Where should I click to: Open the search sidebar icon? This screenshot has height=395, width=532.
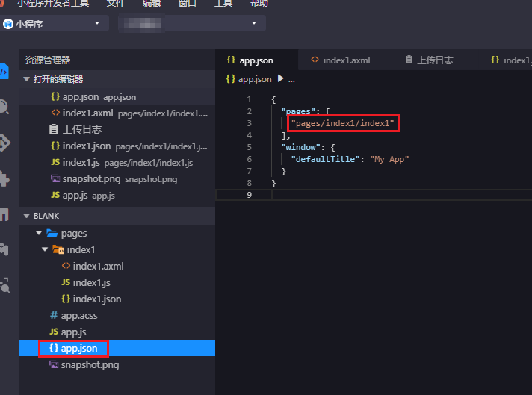pos(4,107)
